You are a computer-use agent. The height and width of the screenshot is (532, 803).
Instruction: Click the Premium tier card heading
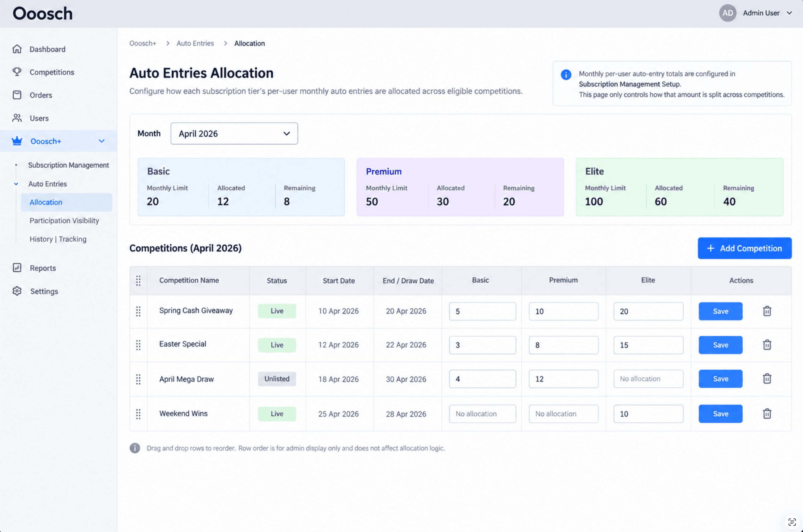click(384, 172)
